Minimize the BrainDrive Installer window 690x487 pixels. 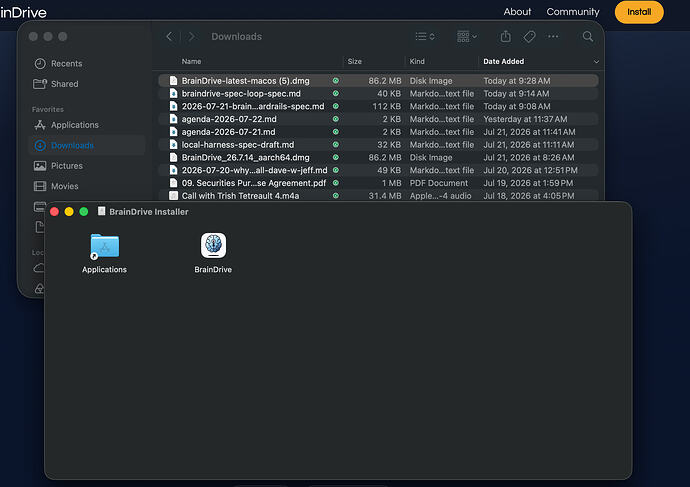pyautogui.click(x=69, y=212)
